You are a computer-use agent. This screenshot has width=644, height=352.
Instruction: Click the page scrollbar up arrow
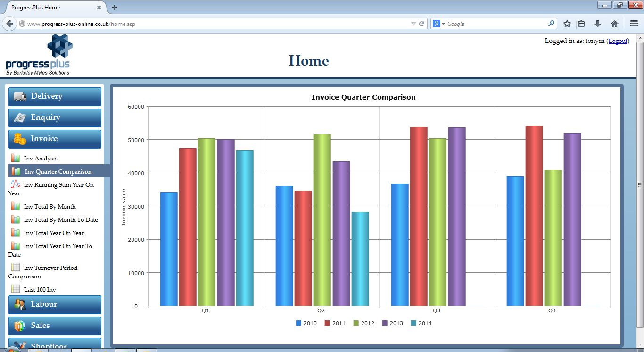pos(640,37)
